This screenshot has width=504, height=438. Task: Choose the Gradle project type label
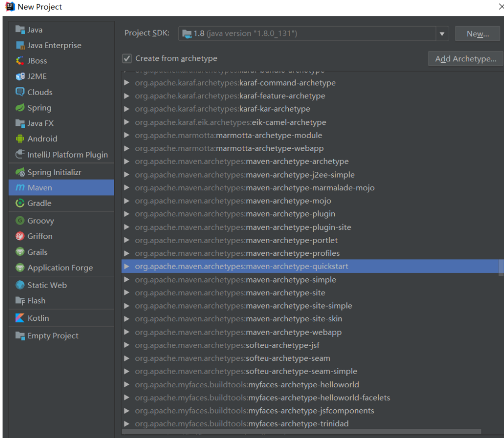(x=39, y=203)
